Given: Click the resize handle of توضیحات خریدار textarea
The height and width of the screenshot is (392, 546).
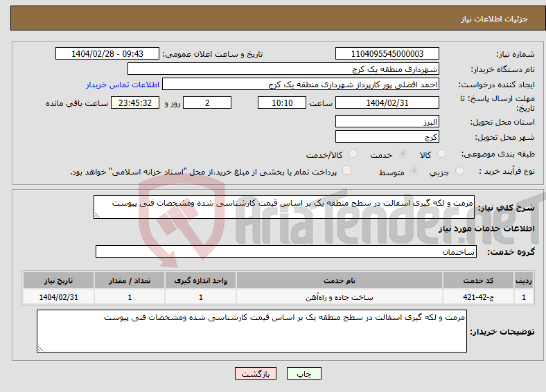Looking at the screenshot, I should point(41,349).
